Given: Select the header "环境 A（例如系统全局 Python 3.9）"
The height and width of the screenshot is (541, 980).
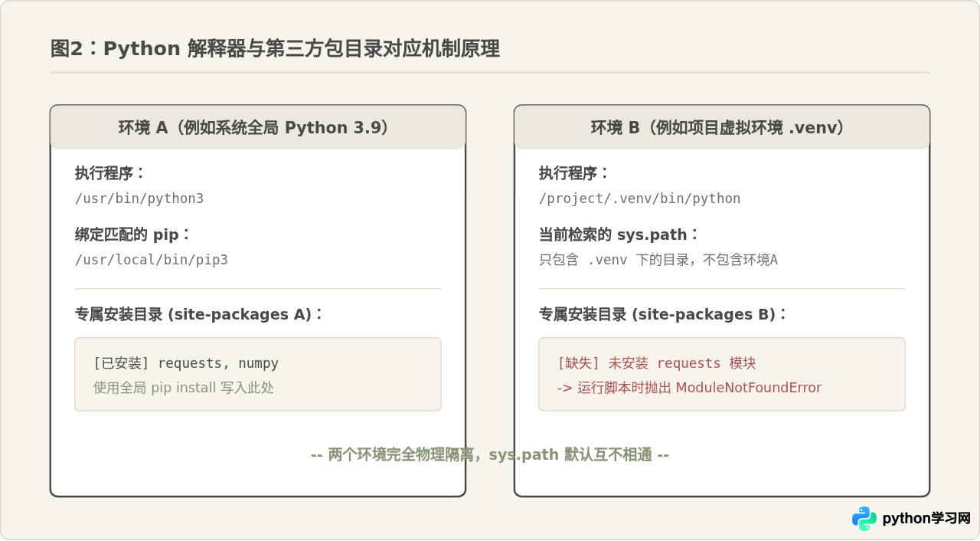Looking at the screenshot, I should click(258, 127).
